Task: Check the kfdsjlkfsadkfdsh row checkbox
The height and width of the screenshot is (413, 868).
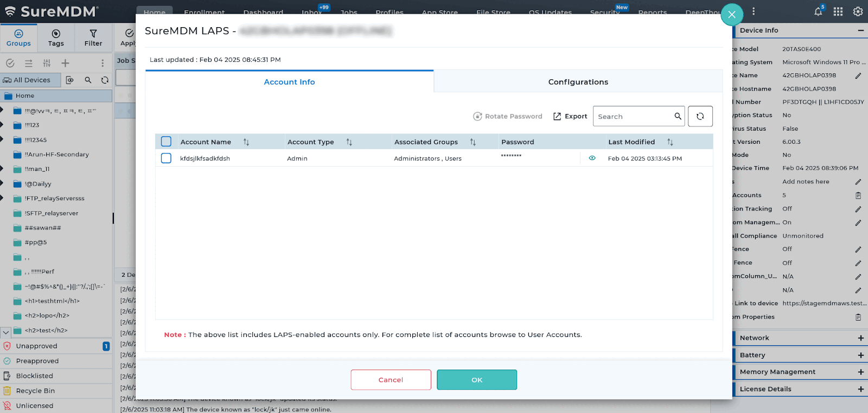Action: coord(166,158)
